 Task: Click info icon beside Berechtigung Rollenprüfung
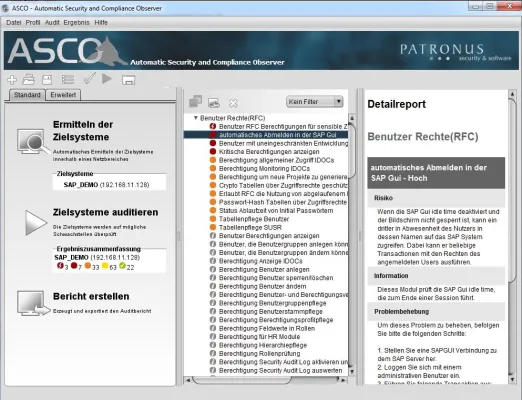pos(213,353)
